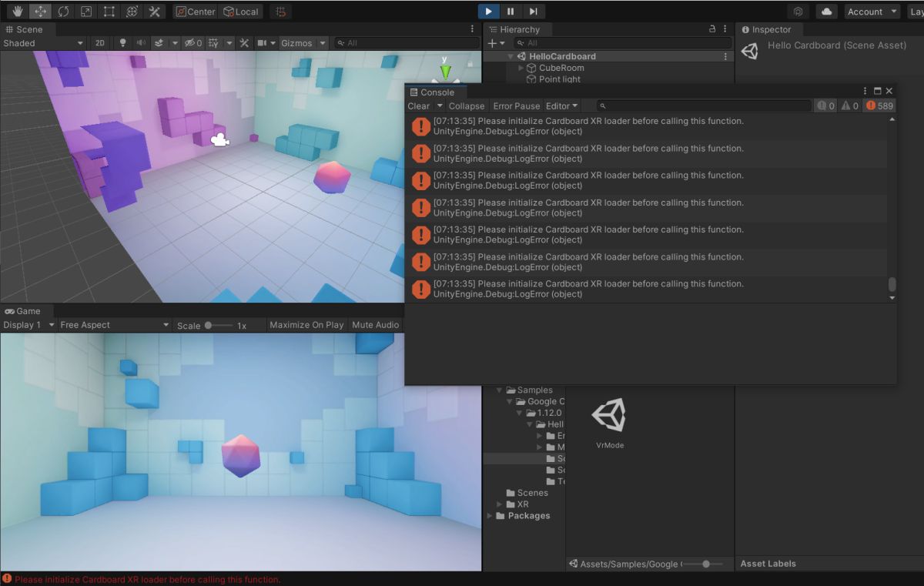Open Scene panel three-dot options menu

[473, 29]
